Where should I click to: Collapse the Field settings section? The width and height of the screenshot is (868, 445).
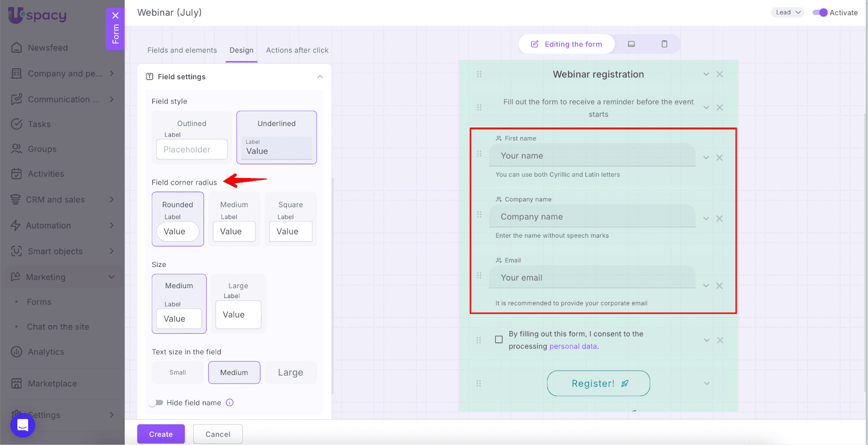[x=320, y=77]
